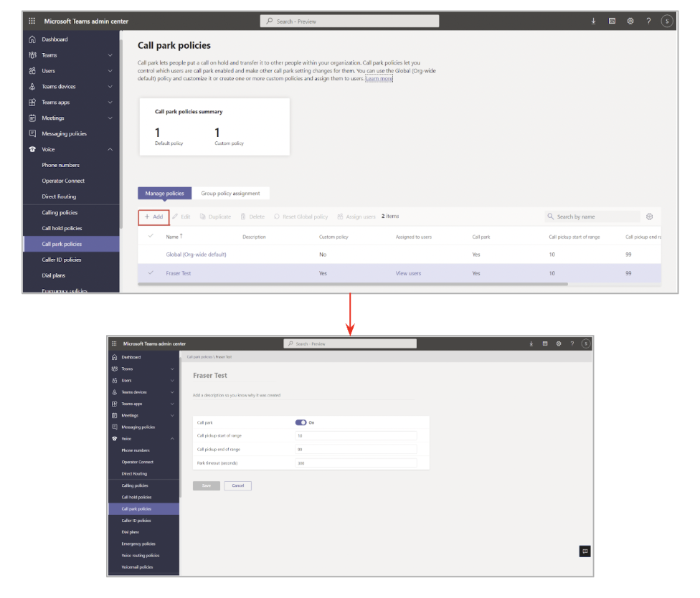
Task: Expand Teams apps chevron in top sidebar
Action: tap(110, 103)
